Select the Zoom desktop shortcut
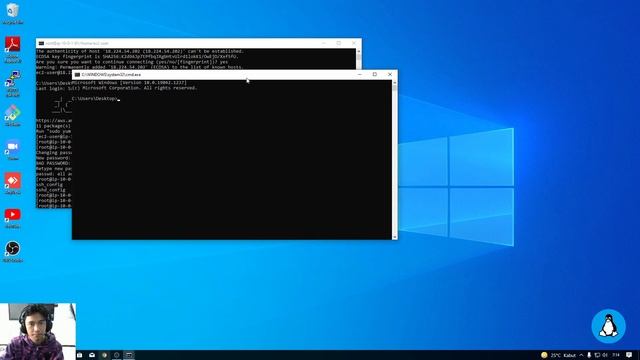Viewport: 640px width, 360px height. tap(13, 149)
